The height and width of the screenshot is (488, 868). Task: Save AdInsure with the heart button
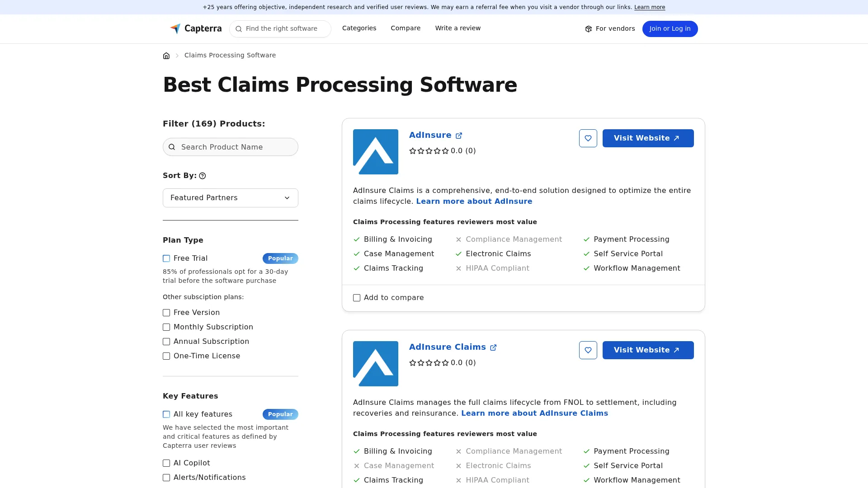click(x=588, y=138)
